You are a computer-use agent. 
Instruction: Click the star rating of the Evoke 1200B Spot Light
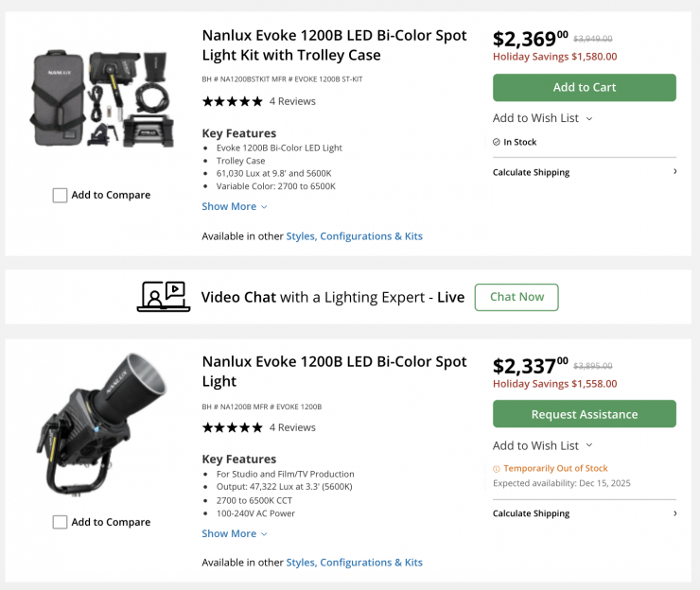[x=232, y=427]
